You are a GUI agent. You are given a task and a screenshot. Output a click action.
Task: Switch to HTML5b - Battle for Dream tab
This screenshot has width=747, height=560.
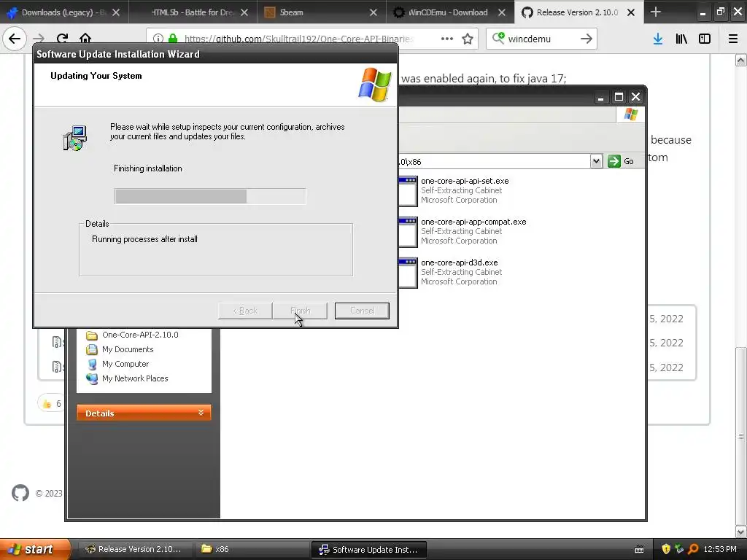coord(193,12)
